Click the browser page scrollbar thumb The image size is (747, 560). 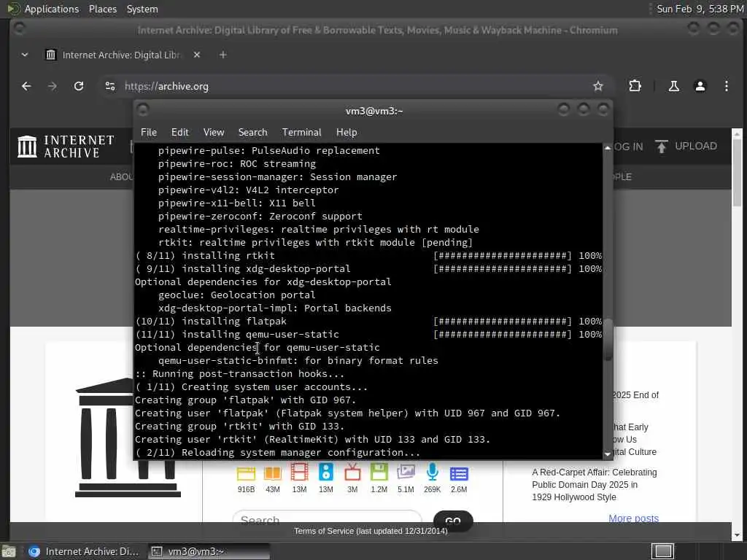(737, 172)
